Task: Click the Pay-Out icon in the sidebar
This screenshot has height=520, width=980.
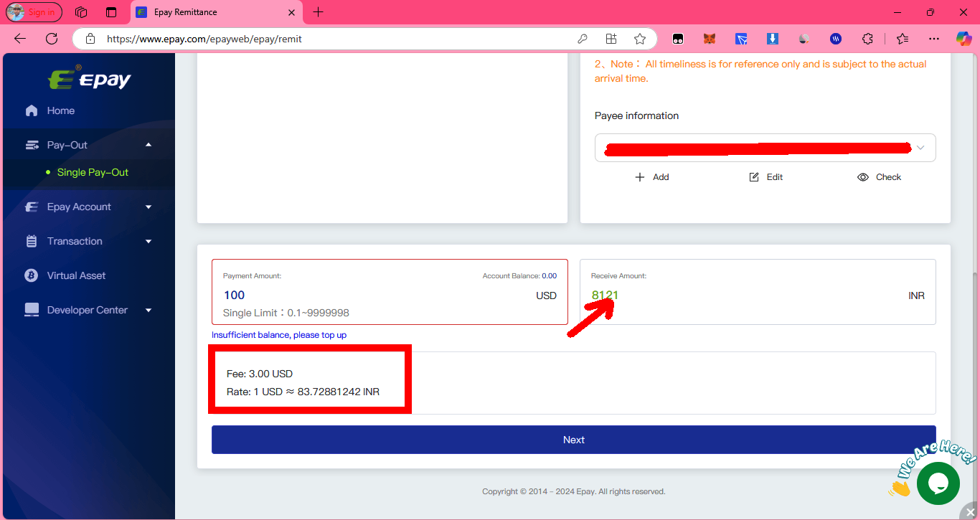Action: point(32,145)
